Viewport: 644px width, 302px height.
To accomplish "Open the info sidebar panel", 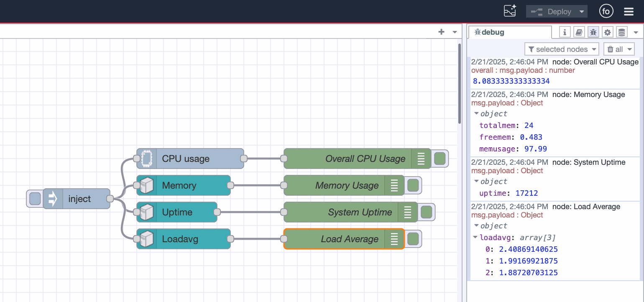I will tap(565, 32).
